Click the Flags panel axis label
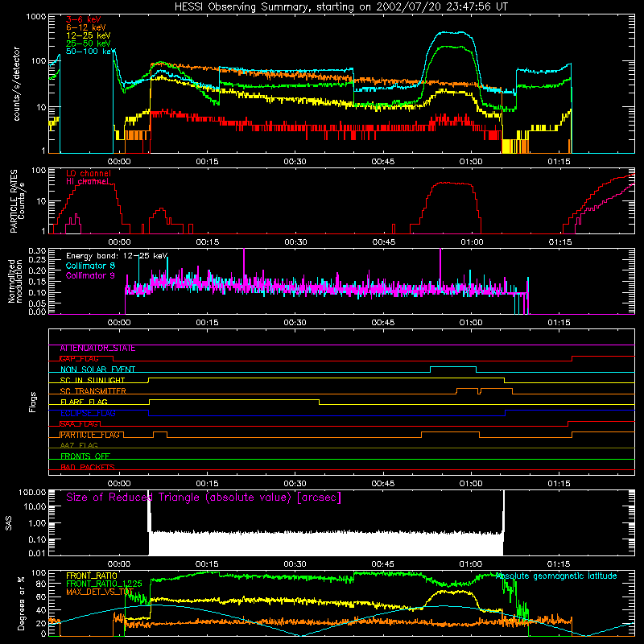This screenshot has height=644, width=644. coord(32,402)
